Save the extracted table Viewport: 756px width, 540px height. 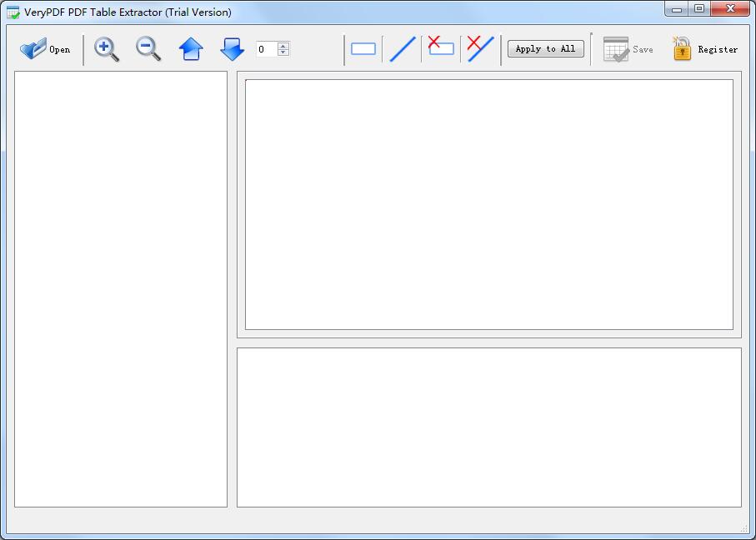[x=628, y=49]
